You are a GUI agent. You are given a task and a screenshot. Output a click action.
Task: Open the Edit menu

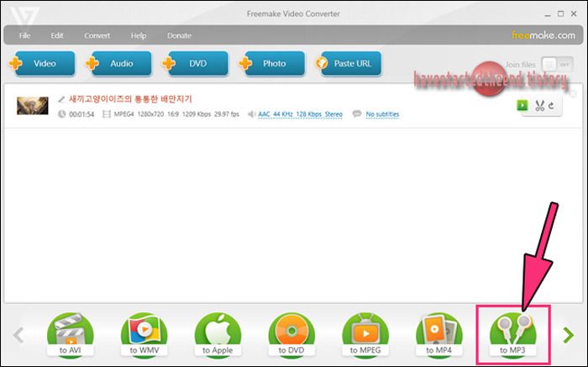click(x=57, y=35)
